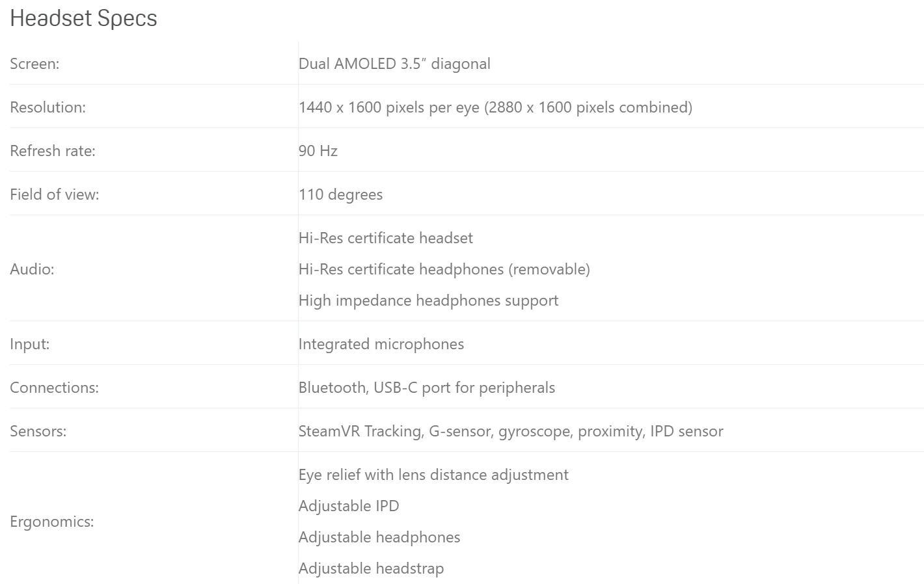
Task: Click the Field of view label
Action: tap(55, 194)
